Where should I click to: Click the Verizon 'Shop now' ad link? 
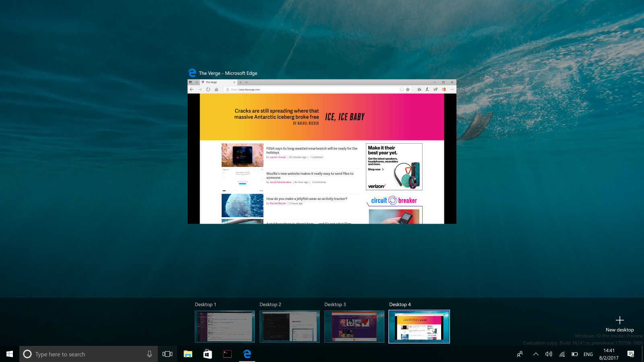(x=376, y=169)
